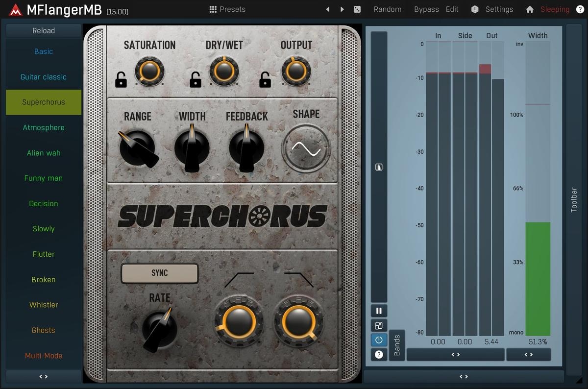Enable the SYNC button

tap(160, 273)
